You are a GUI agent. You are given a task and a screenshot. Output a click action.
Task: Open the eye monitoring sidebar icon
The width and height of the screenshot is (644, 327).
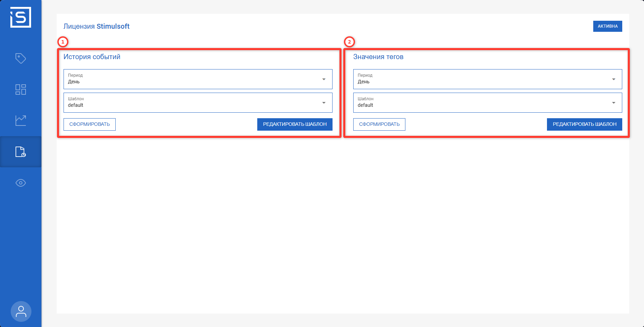(x=21, y=183)
